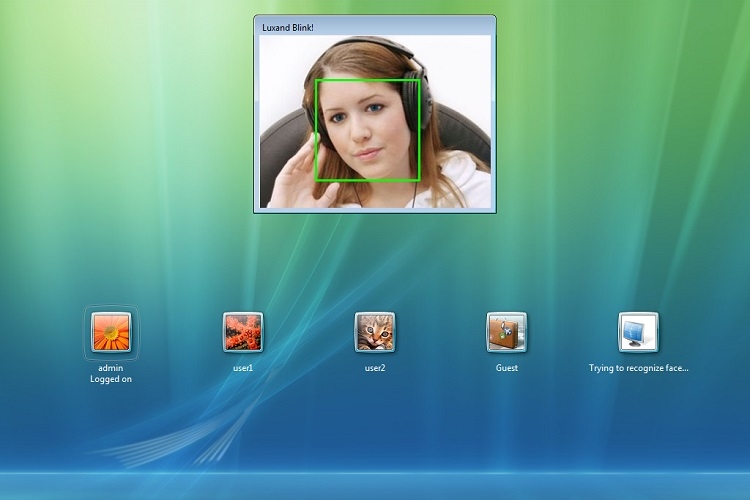Click the Luxand Blink! window title bar
The height and width of the screenshot is (500, 750).
pos(375,27)
